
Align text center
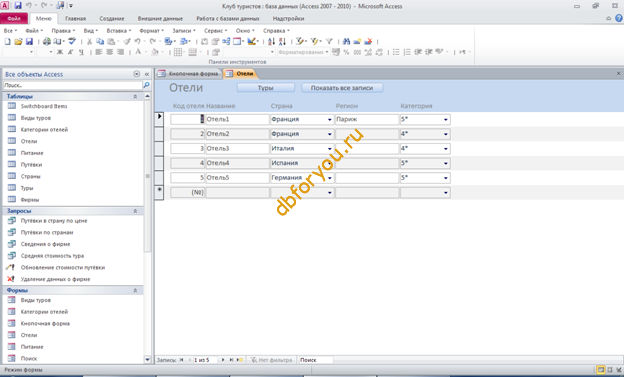click(109, 52)
